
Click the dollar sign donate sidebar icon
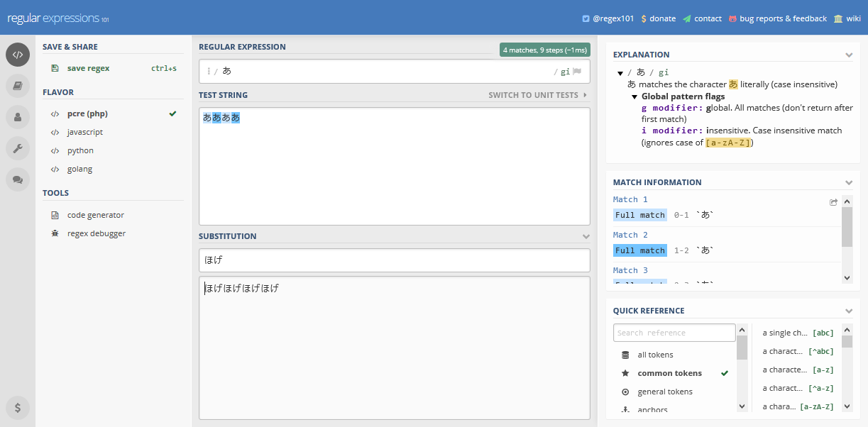pos(18,407)
